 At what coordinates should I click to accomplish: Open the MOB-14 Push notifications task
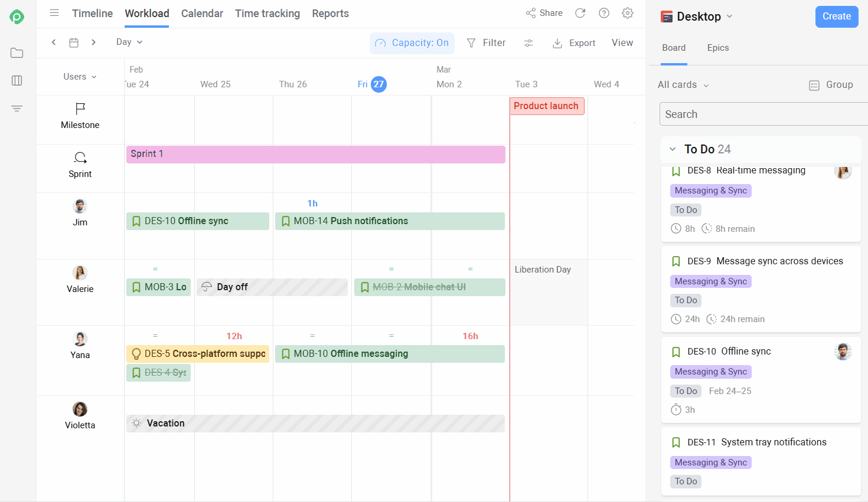click(390, 221)
